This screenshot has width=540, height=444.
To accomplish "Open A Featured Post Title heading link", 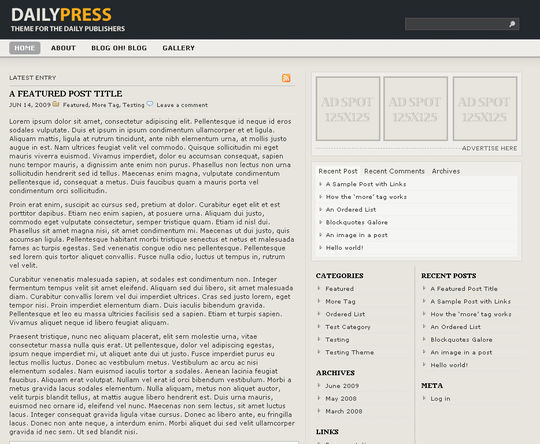I will pyautogui.click(x=66, y=94).
